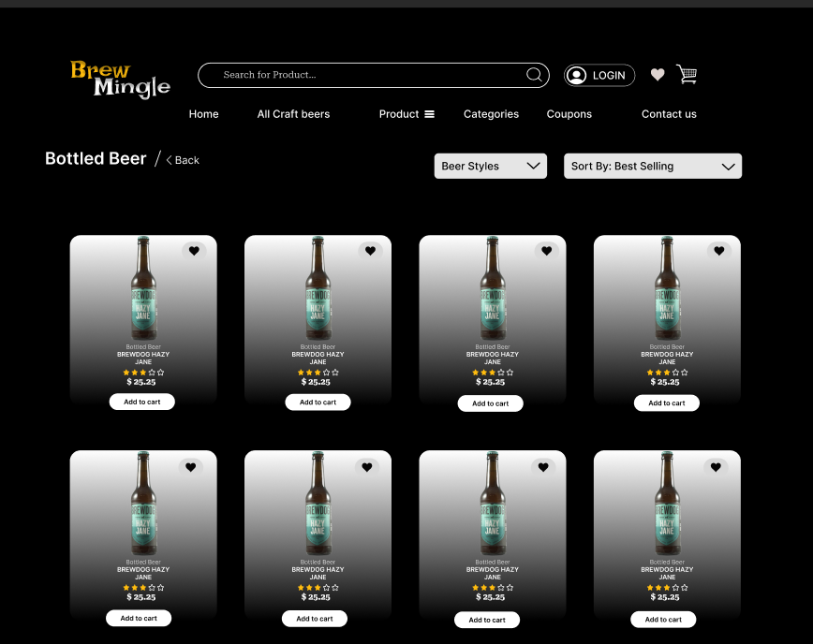The image size is (813, 644).
Task: Open the wishlist heart in header
Action: click(x=658, y=75)
